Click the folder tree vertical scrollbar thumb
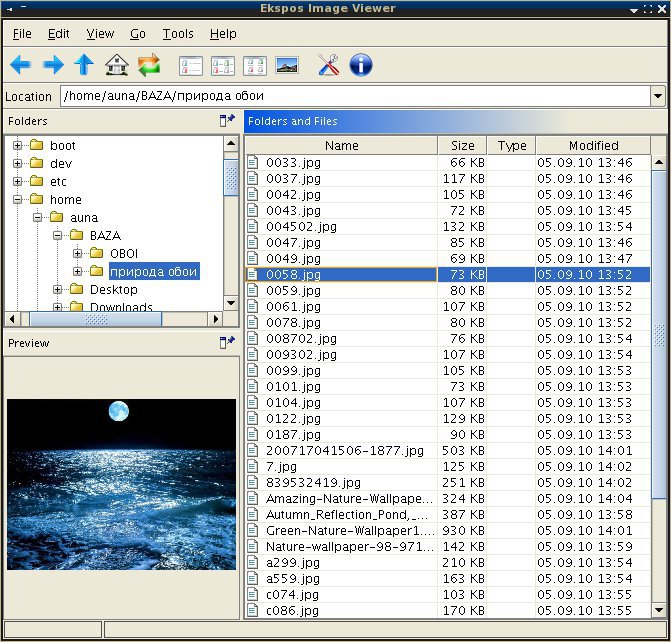The width and height of the screenshot is (671, 642). tap(231, 178)
